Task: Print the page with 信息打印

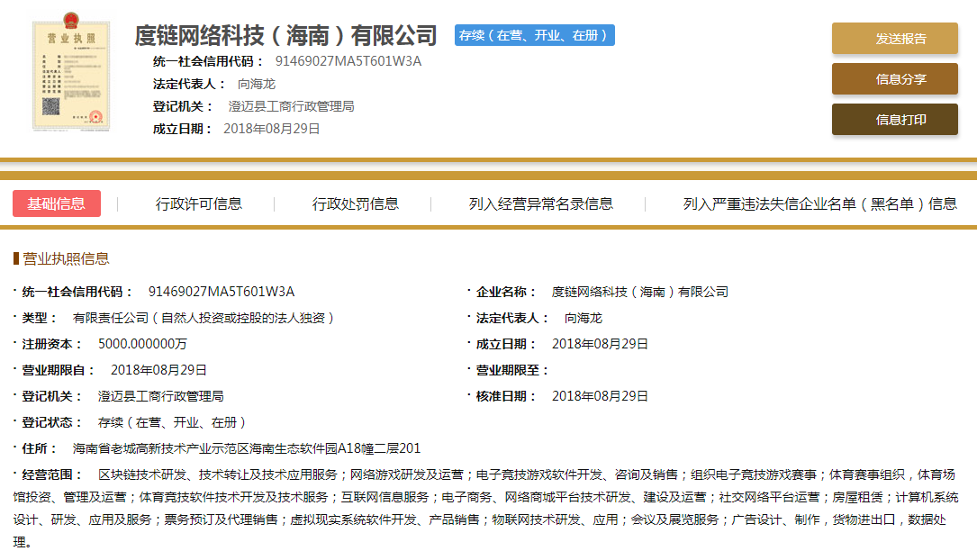Action: (x=894, y=120)
